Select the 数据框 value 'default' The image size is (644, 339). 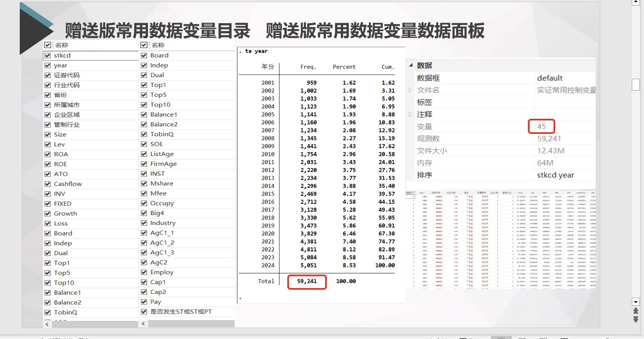pyautogui.click(x=550, y=78)
